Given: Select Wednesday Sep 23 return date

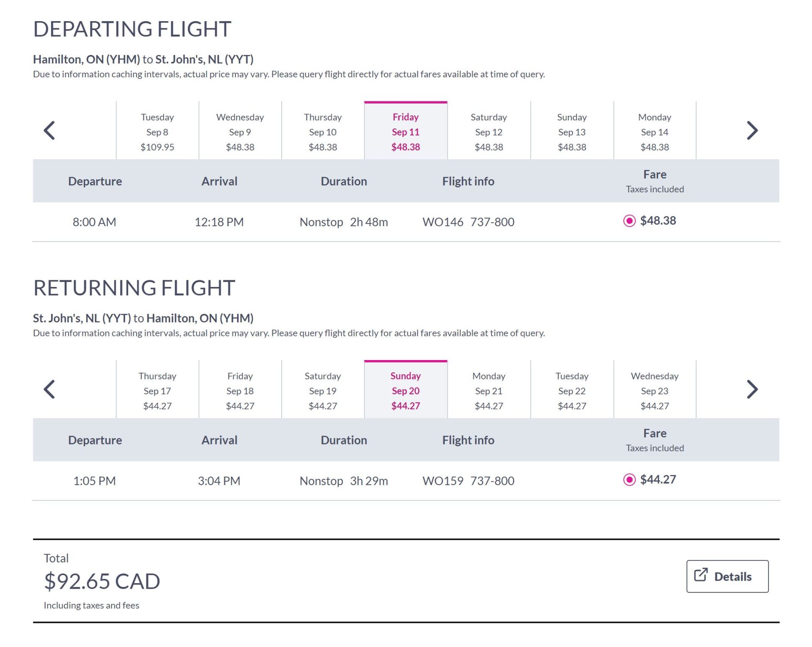Looking at the screenshot, I should [x=655, y=390].
